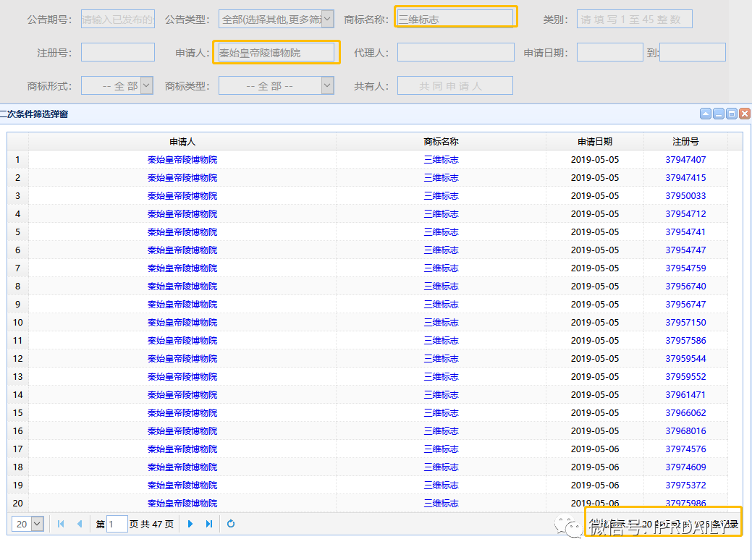The width and height of the screenshot is (752, 560).
Task: Go to the next page of results
Action: (190, 524)
